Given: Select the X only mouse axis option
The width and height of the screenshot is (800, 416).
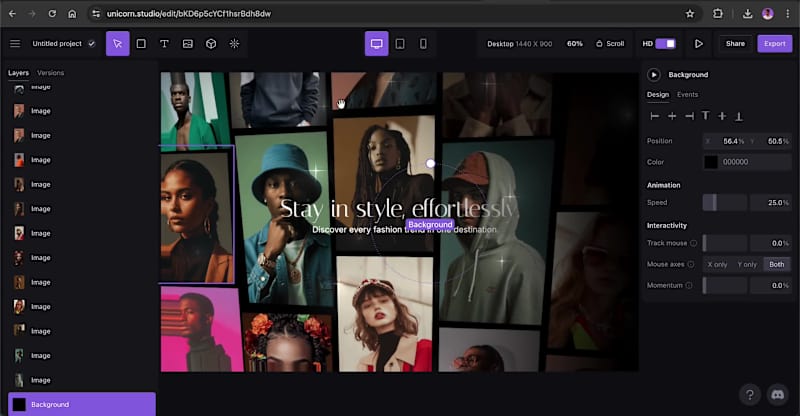Looking at the screenshot, I should (717, 264).
